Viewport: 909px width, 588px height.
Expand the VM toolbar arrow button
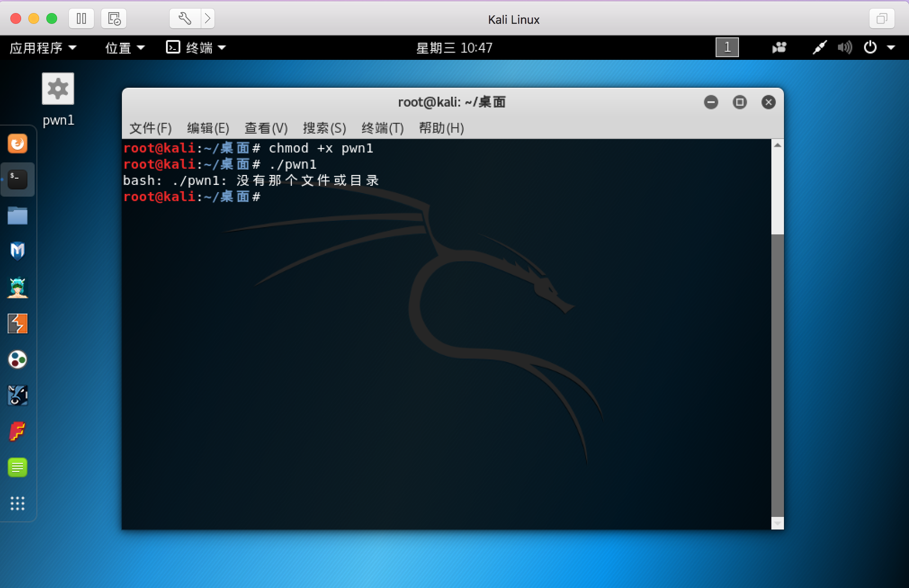(x=208, y=19)
